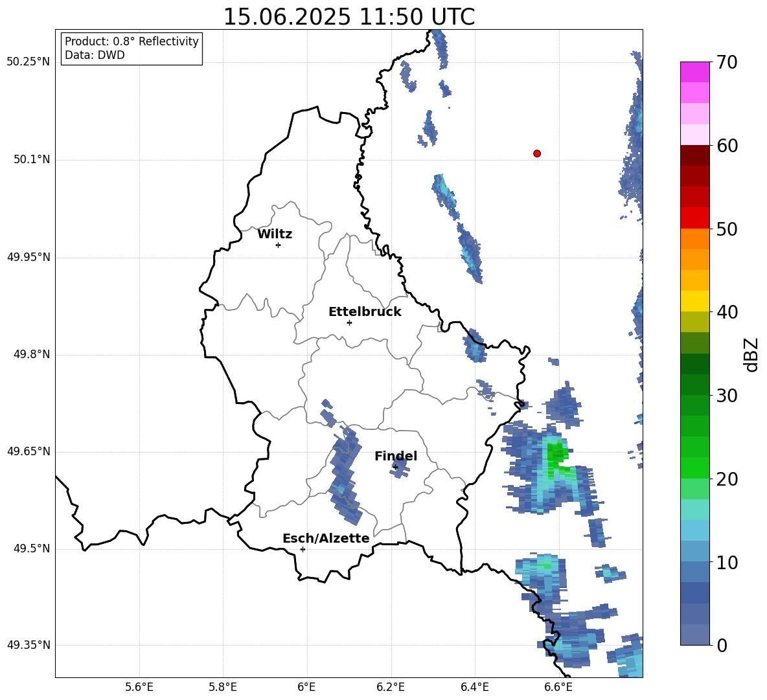Click the 49.65°N latitude label
Screen dimensions: 767x700
point(29,451)
